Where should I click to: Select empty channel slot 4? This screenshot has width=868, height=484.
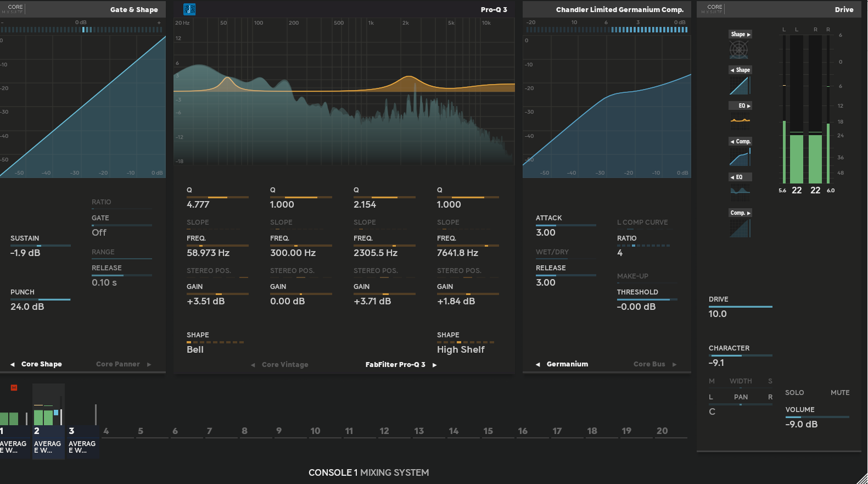click(x=117, y=431)
